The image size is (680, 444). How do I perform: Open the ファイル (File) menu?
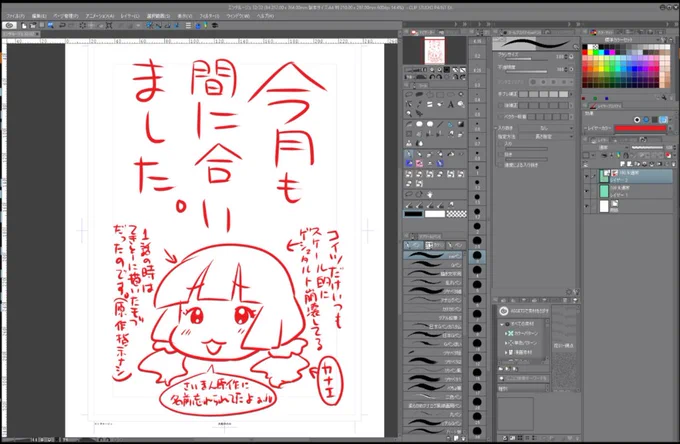(x=15, y=16)
